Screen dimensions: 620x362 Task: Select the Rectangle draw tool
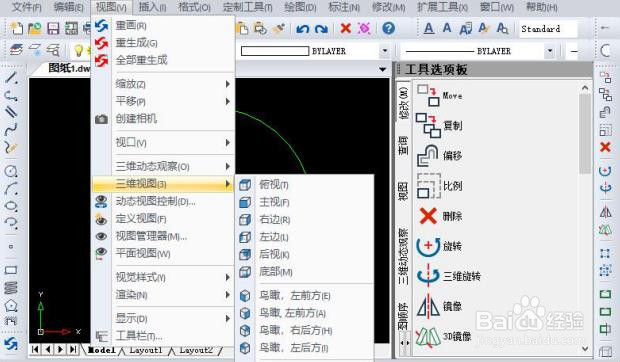tap(11, 270)
